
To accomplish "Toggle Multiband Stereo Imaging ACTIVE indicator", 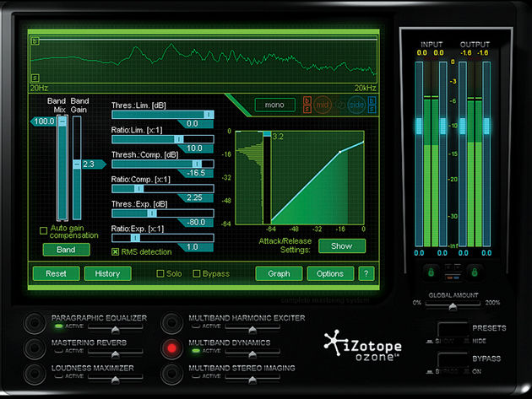I will [x=196, y=376].
